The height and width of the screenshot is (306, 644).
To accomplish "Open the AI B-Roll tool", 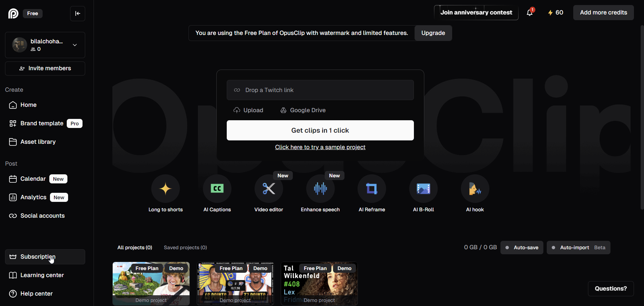I will click(423, 189).
